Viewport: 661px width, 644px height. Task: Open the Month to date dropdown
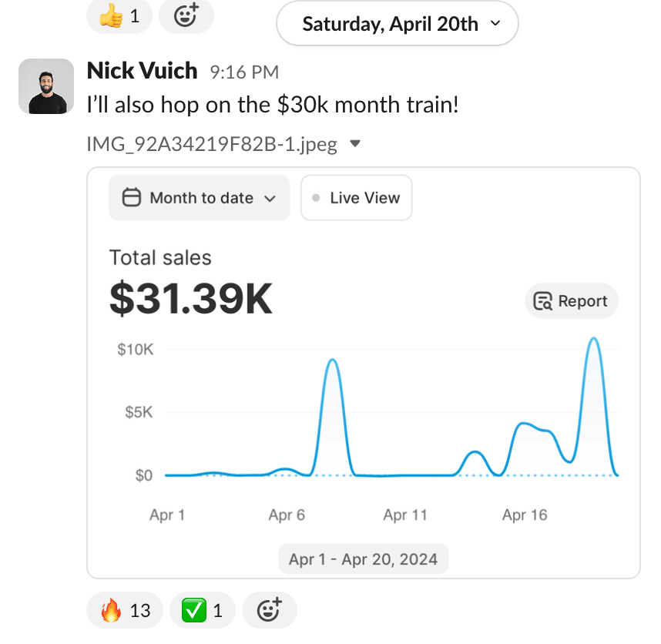[199, 198]
